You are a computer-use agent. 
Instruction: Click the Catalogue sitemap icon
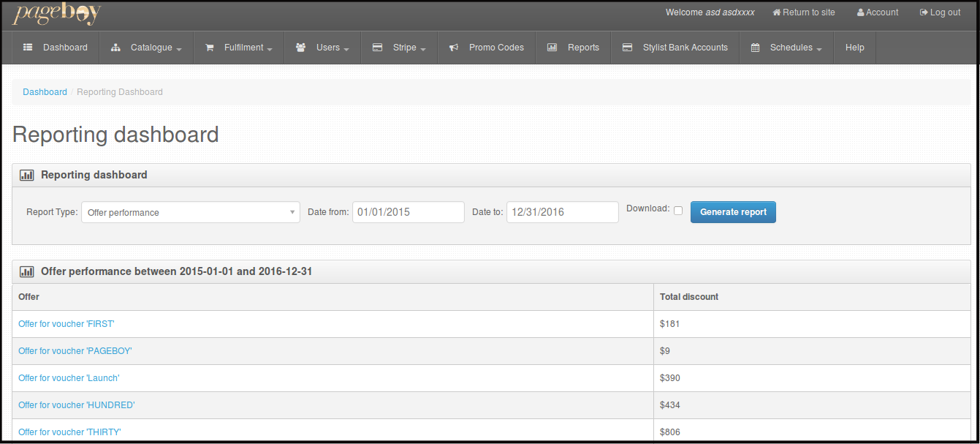coord(115,48)
